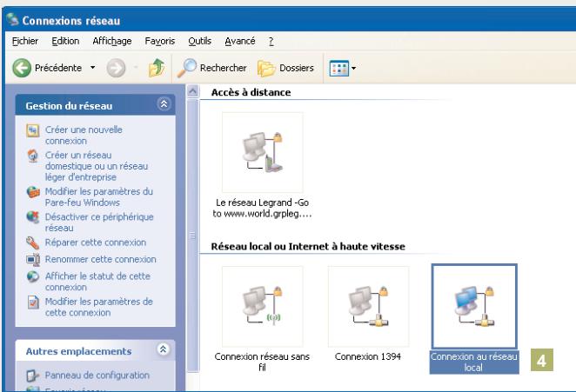Click the sidebar vertical scrollbar thumb
This screenshot has width=576, height=392.
click(x=192, y=236)
